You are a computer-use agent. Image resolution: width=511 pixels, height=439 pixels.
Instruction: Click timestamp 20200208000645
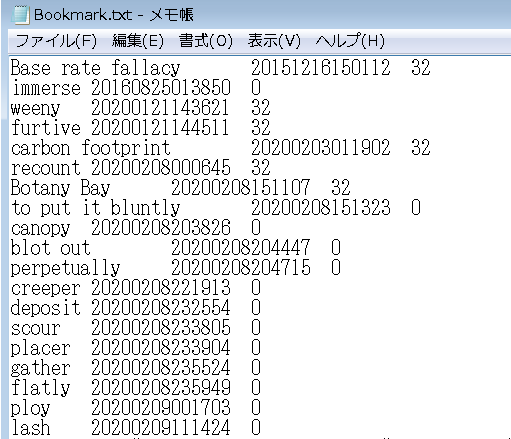coord(161,168)
